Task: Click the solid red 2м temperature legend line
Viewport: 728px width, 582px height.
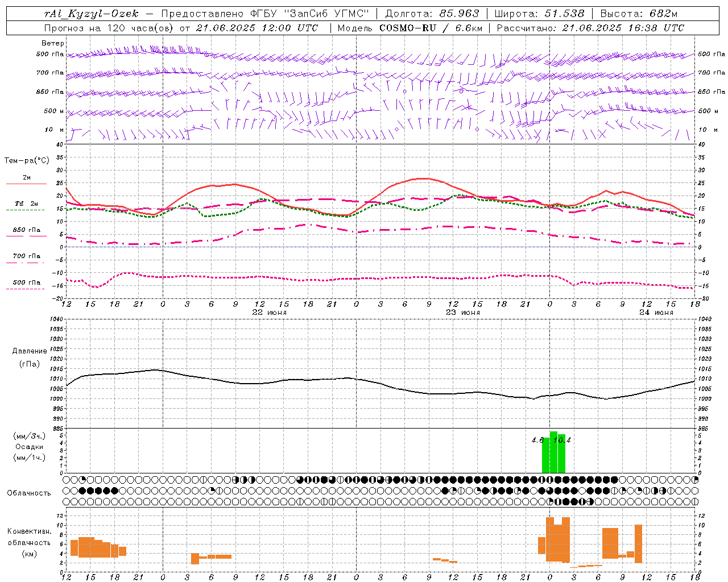Action: 27,184
